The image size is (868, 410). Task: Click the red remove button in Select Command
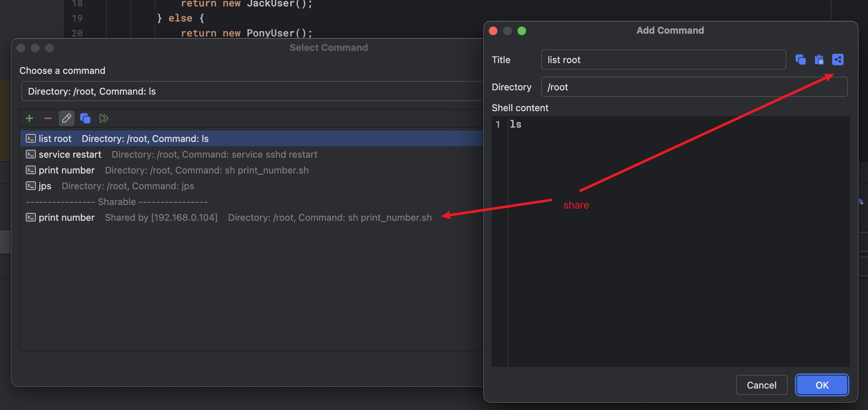[48, 118]
